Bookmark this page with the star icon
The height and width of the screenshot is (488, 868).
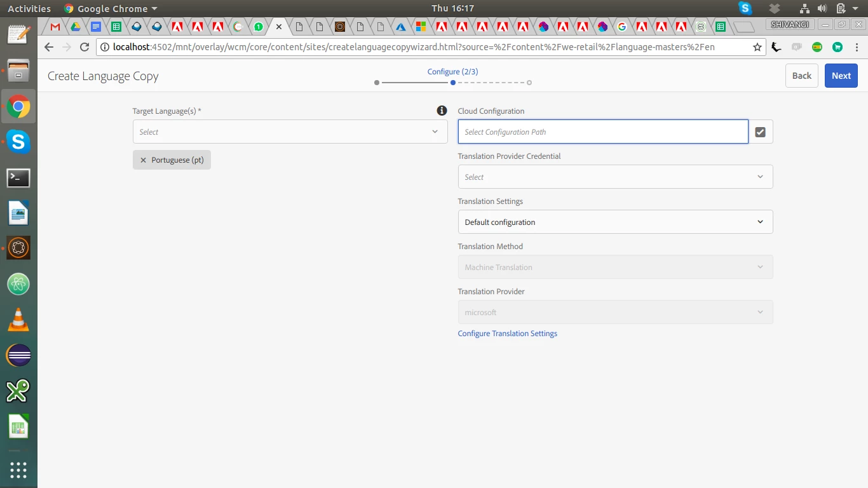[x=757, y=47]
